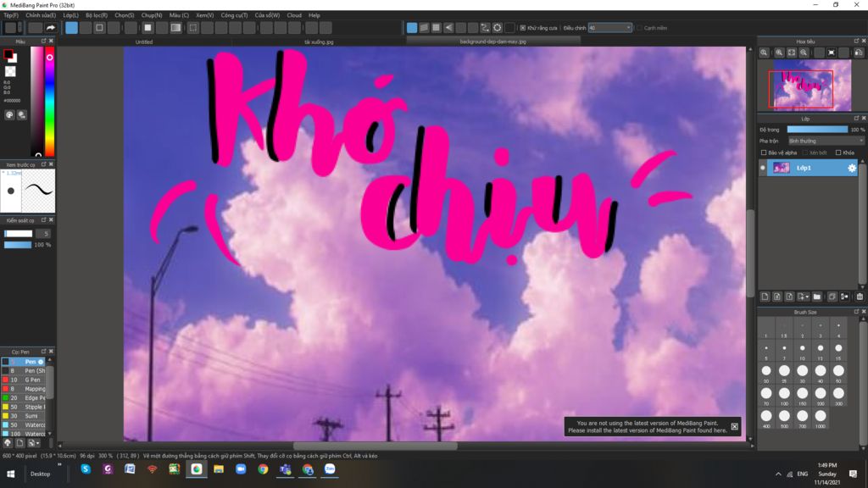868x488 pixels.
Task: Toggle Lớp1 layer visibility dot
Action: point(763,168)
